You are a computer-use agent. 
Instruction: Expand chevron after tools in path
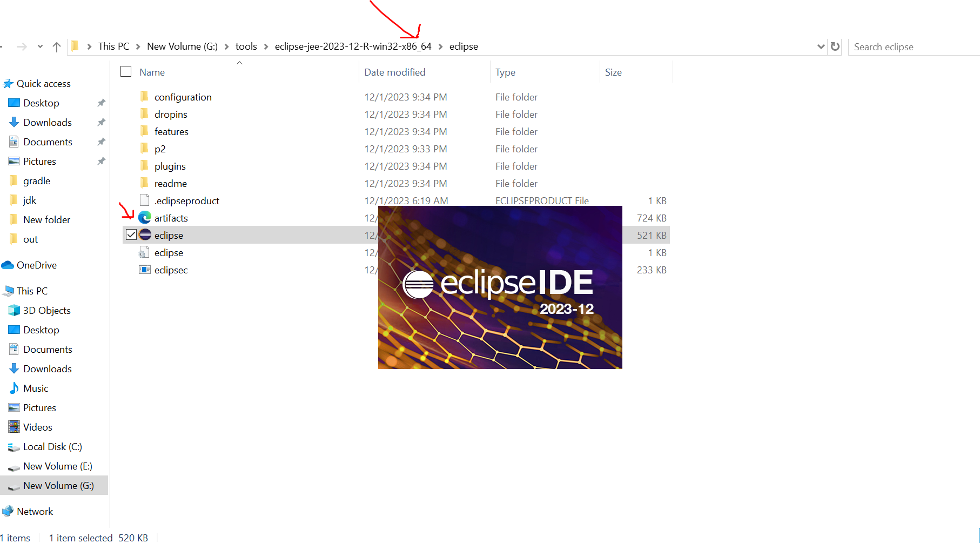(266, 46)
